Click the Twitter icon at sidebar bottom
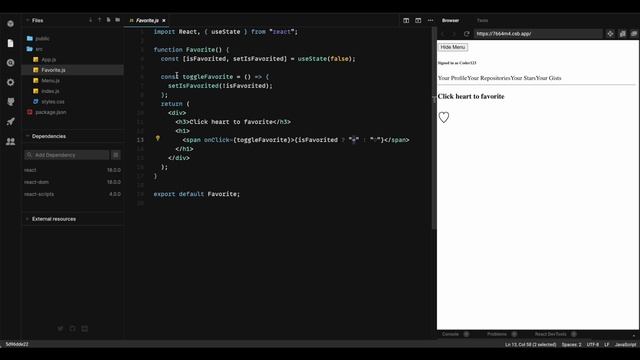The image size is (640, 360). pyautogui.click(x=60, y=329)
